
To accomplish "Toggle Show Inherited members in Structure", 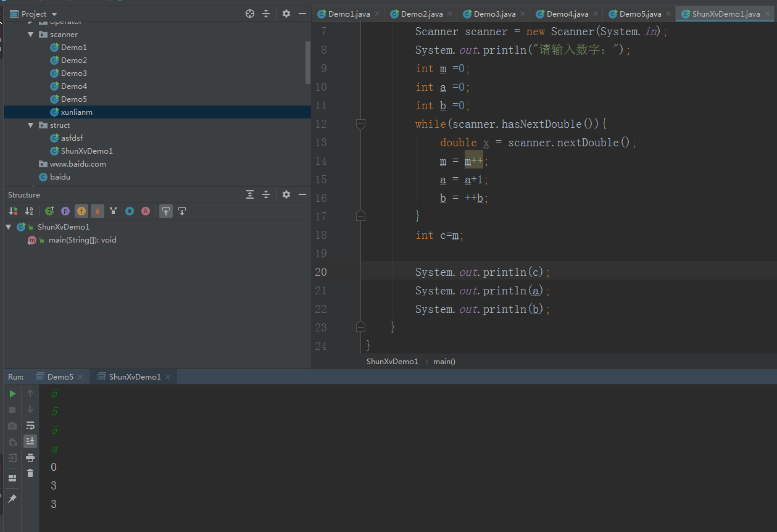I will [x=49, y=211].
